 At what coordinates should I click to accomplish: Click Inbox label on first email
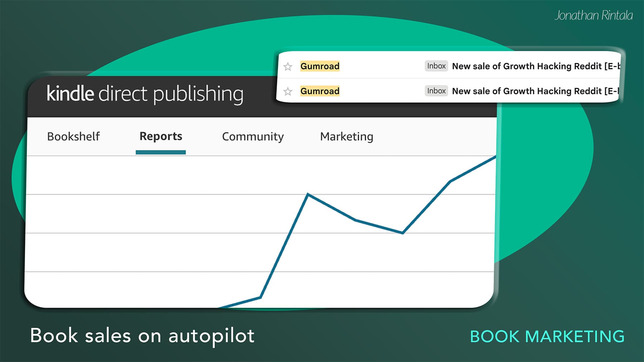click(436, 66)
